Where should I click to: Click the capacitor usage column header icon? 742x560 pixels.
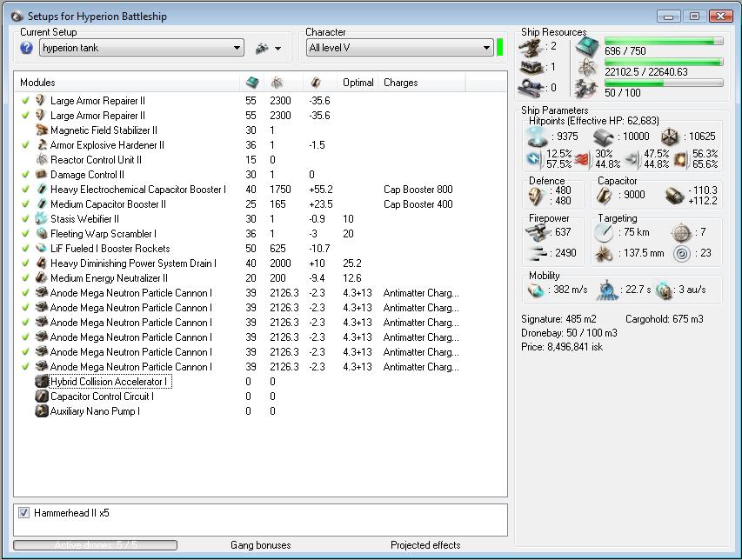[316, 83]
